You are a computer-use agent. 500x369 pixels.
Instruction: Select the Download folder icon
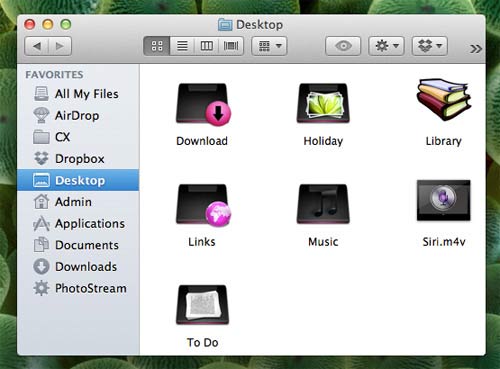click(x=203, y=104)
